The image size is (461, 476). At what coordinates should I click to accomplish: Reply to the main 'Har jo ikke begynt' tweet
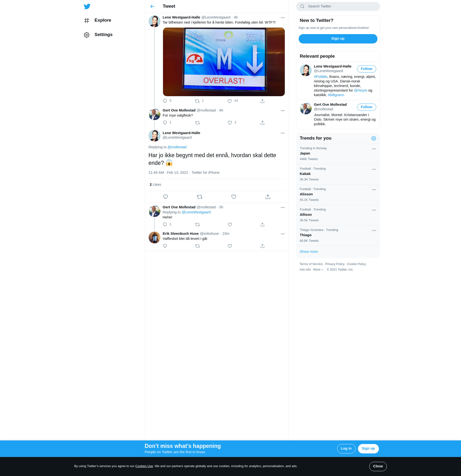(165, 197)
